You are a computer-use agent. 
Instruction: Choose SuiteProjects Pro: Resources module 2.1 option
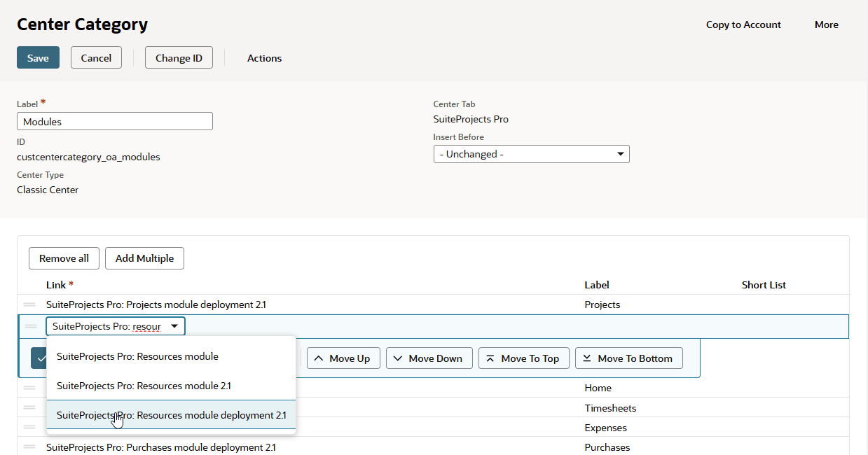[171, 386]
